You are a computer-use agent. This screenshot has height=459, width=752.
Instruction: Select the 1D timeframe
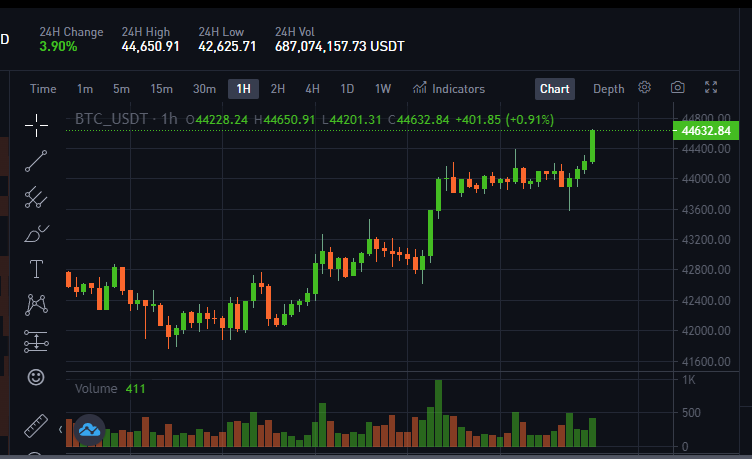347,89
